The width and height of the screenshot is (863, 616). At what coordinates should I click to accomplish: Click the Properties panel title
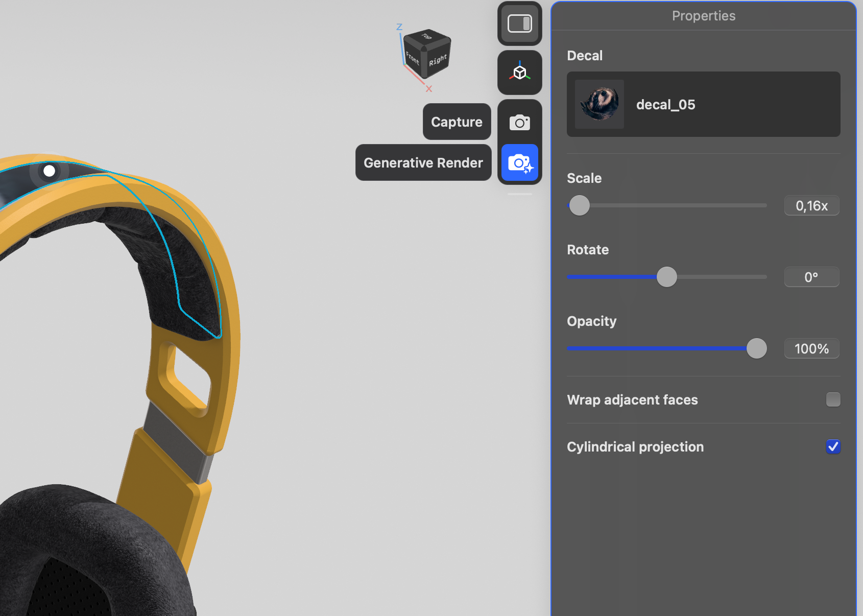704,16
